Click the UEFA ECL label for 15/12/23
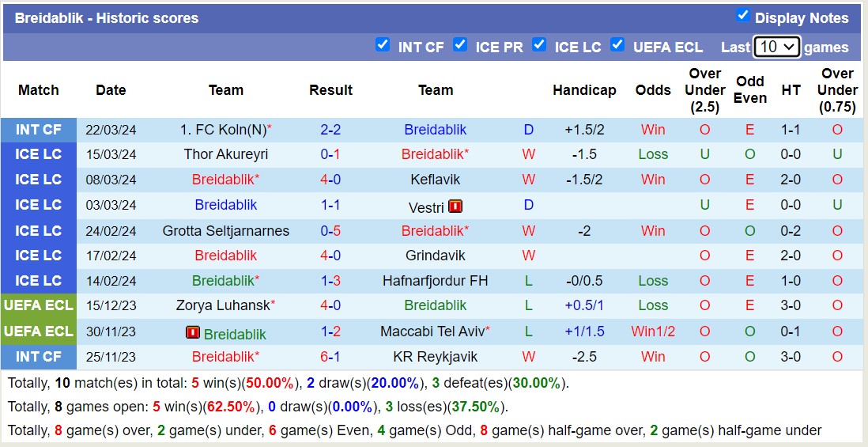 [38, 305]
